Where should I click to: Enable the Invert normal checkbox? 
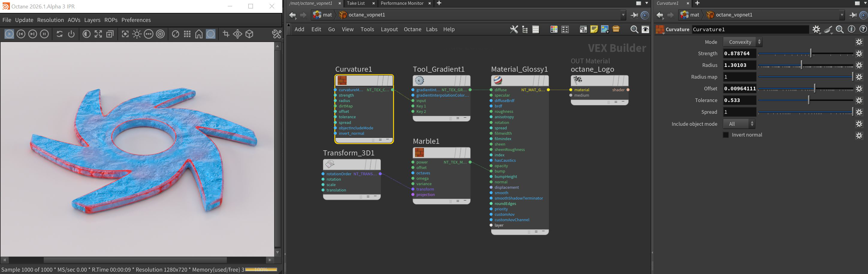pyautogui.click(x=726, y=135)
